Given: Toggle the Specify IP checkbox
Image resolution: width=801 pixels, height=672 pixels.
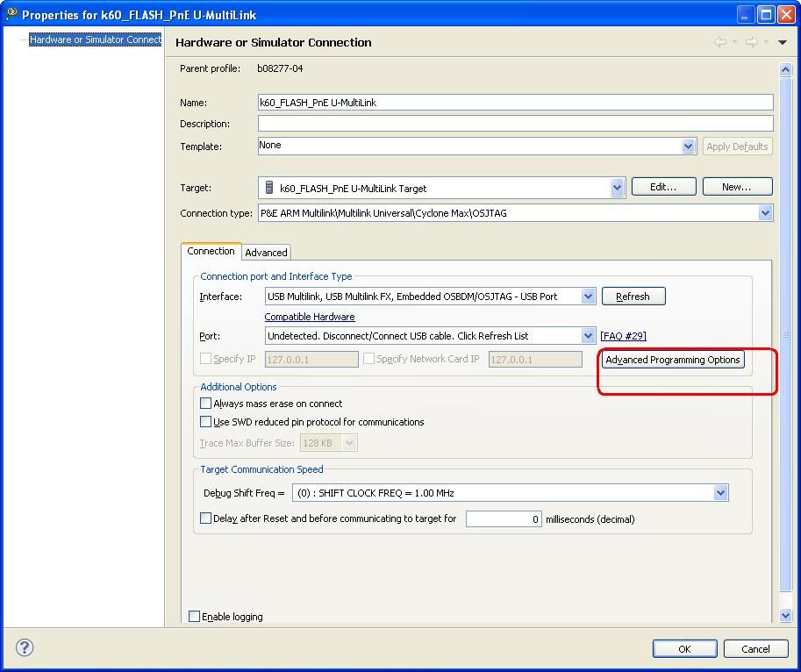Looking at the screenshot, I should pos(205,359).
